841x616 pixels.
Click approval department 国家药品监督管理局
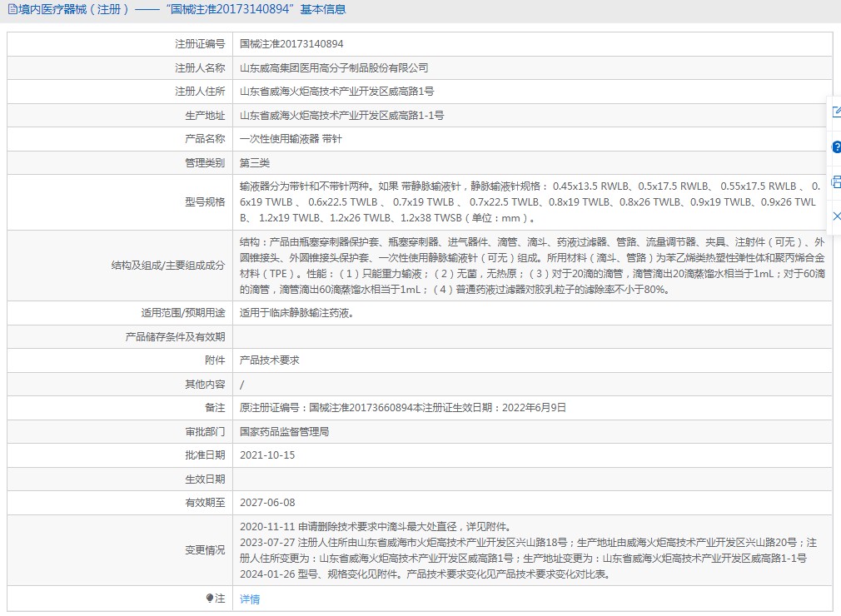(284, 431)
